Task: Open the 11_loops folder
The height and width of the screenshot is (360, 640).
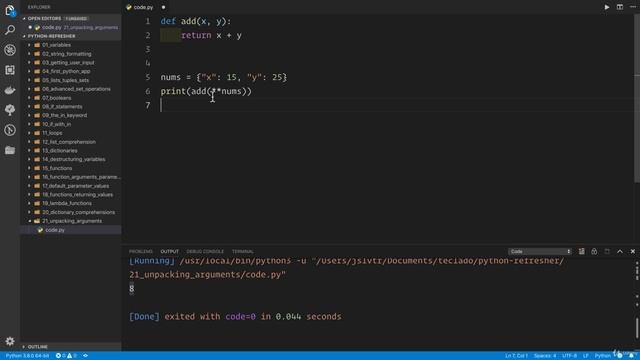Action: [x=71, y=133]
